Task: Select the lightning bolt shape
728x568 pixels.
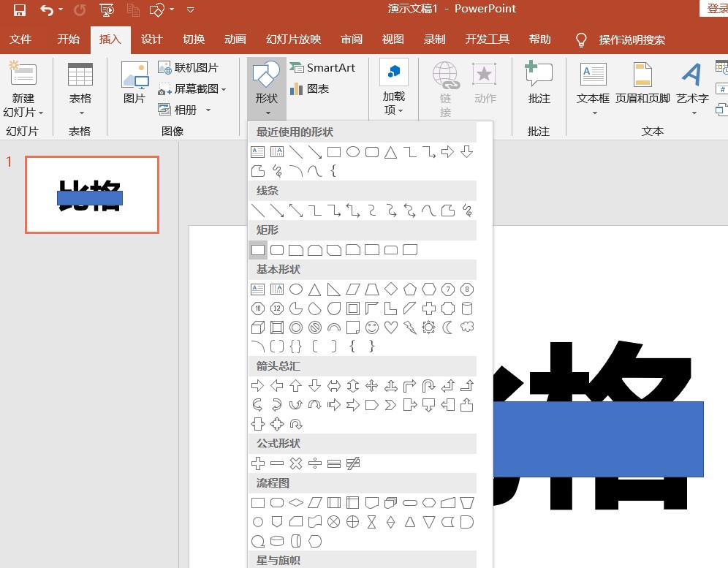Action: pos(410,327)
